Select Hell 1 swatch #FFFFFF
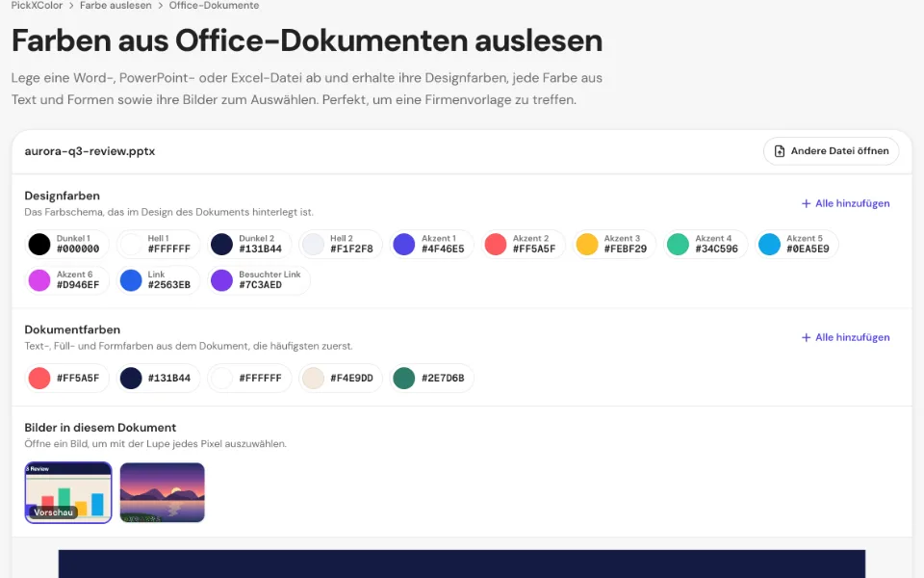Viewport: 924px width, 578px height. (158, 244)
